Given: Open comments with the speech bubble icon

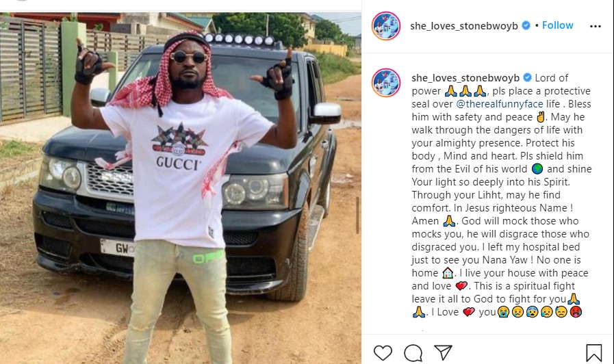Looking at the screenshot, I should [x=413, y=353].
